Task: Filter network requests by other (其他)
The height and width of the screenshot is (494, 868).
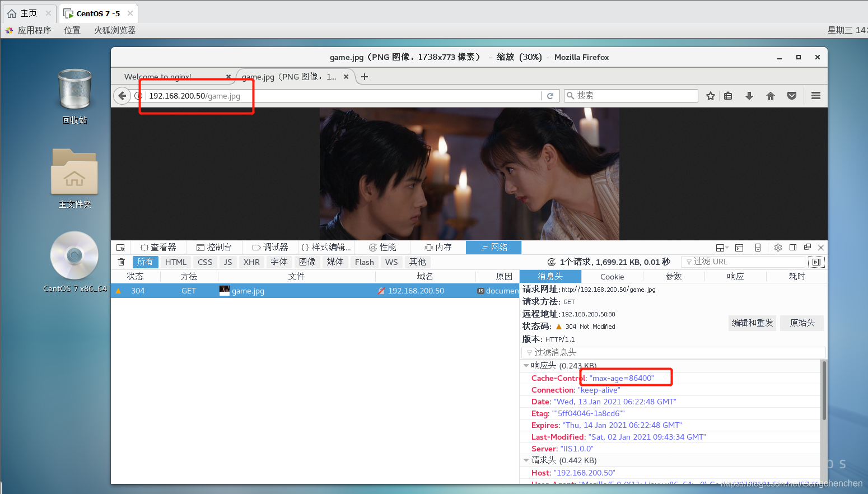Action: 417,262
